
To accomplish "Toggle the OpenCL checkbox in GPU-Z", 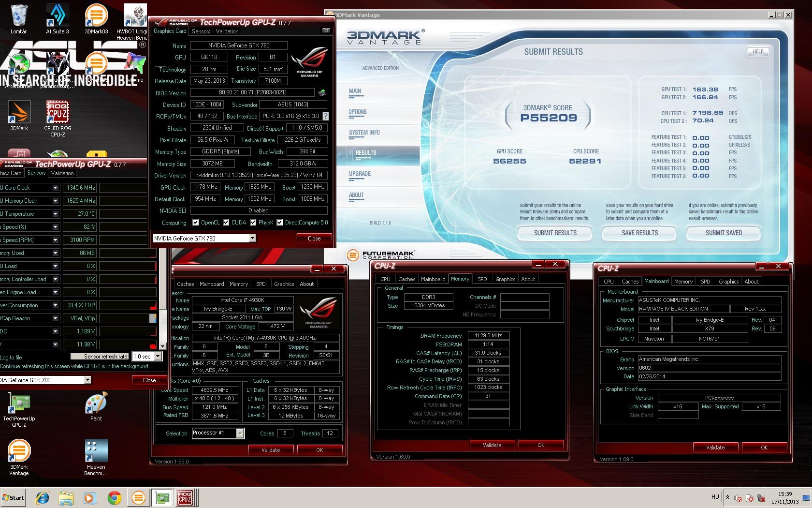I will point(196,223).
